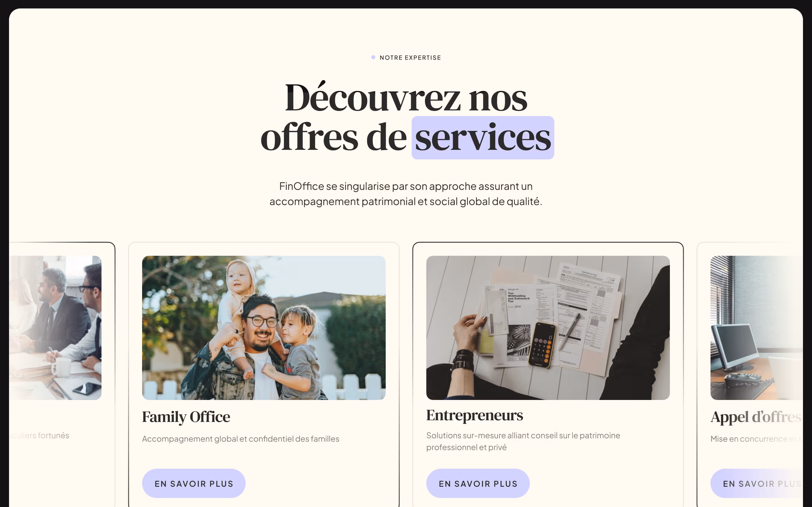
Task: Click the Entrepreneurs solutions sur-mesure description
Action: [x=523, y=441]
